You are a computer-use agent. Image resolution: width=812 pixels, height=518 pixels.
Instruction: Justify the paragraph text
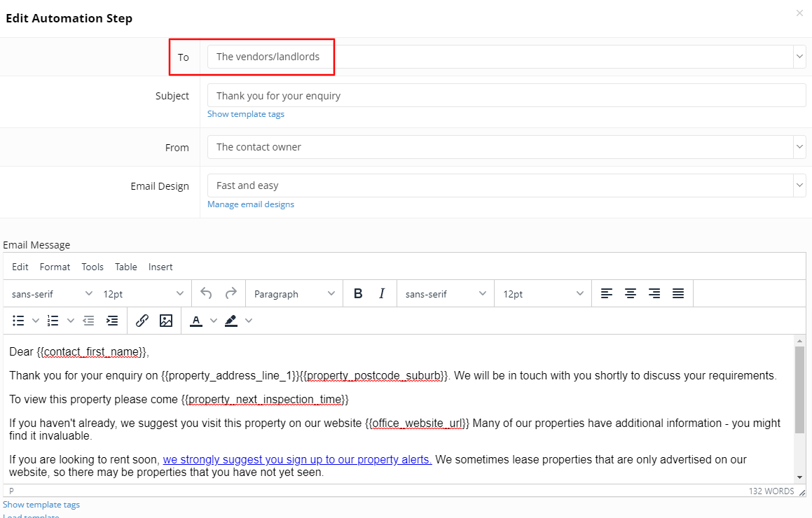tap(678, 294)
